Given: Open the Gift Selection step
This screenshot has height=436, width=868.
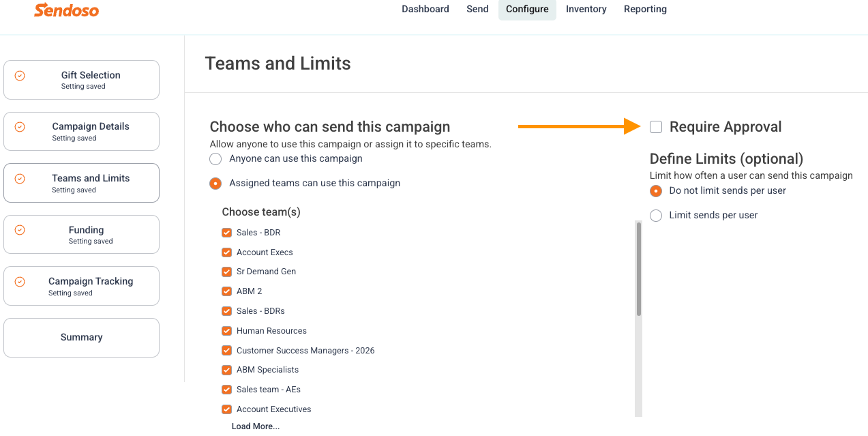Looking at the screenshot, I should tap(81, 80).
